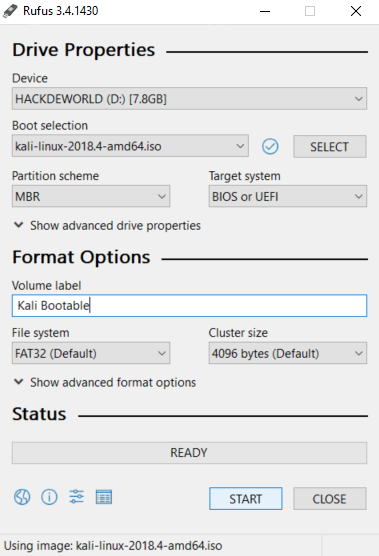Close the Rufus window with X

click(x=356, y=11)
